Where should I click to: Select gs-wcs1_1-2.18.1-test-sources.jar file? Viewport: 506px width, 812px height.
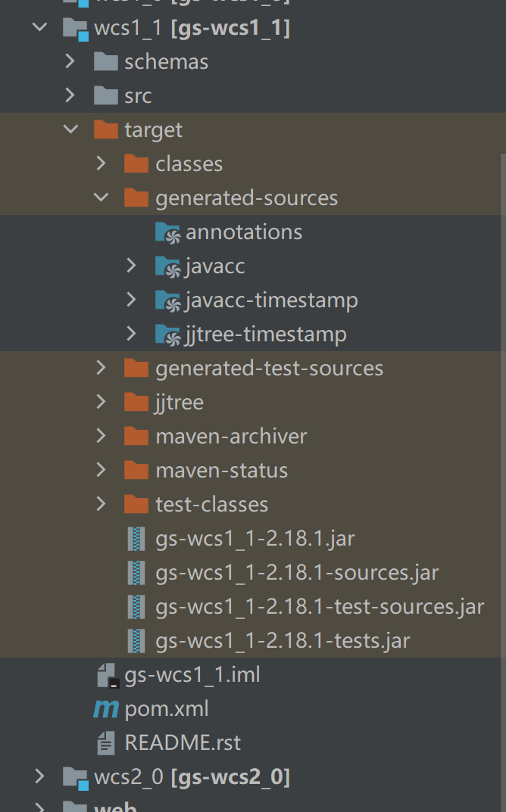[x=319, y=607]
